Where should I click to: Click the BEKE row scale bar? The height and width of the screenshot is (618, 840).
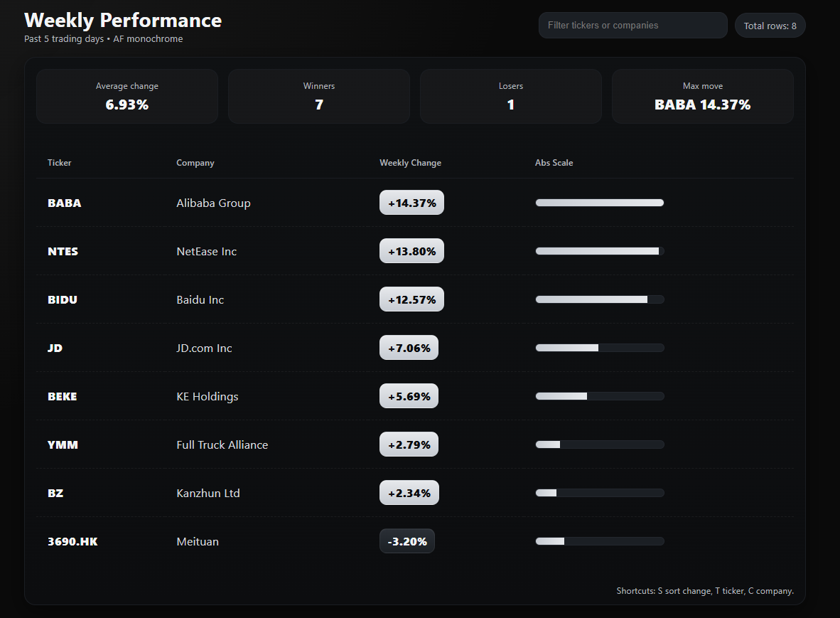click(x=600, y=396)
